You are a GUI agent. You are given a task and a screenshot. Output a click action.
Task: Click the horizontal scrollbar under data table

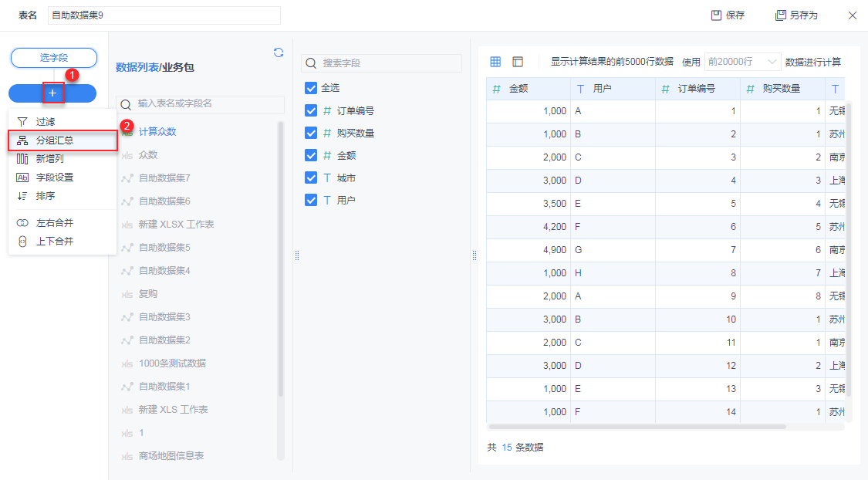(637, 427)
